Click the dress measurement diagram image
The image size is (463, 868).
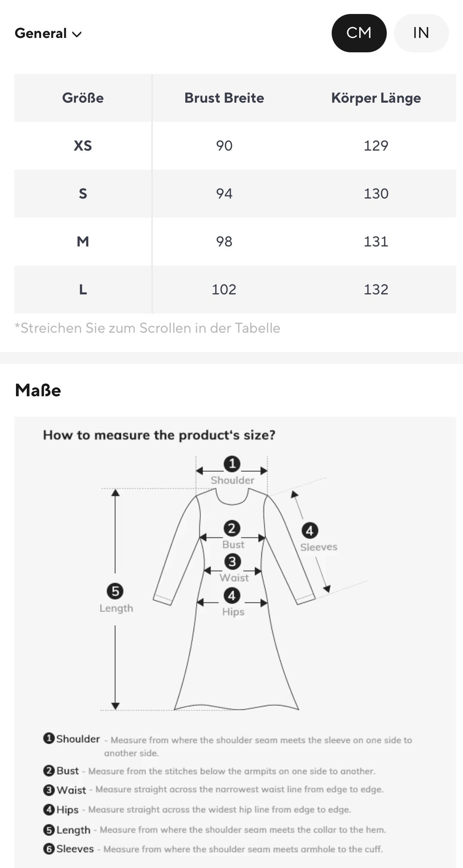(x=235, y=599)
